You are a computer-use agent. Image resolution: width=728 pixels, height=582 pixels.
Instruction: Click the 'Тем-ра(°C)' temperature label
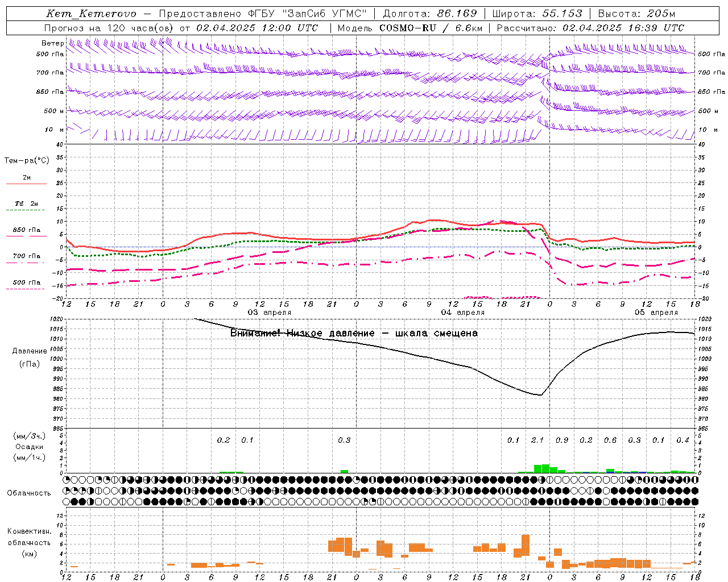27,161
